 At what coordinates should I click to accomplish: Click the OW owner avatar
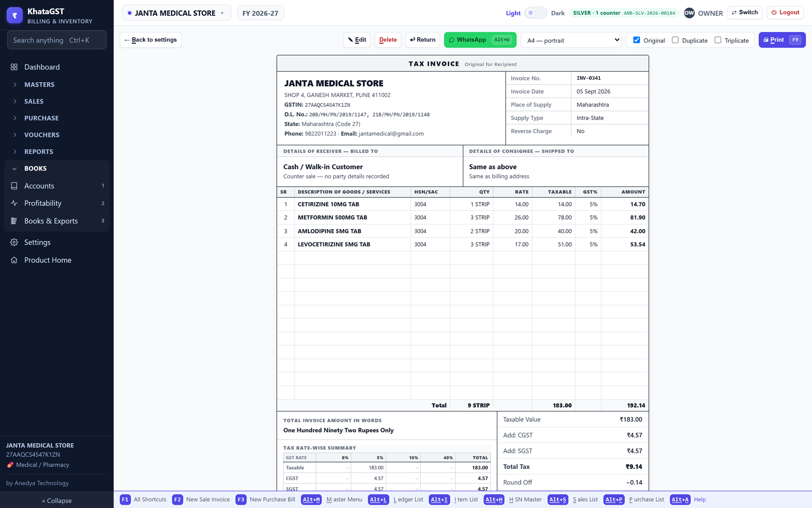(x=689, y=13)
